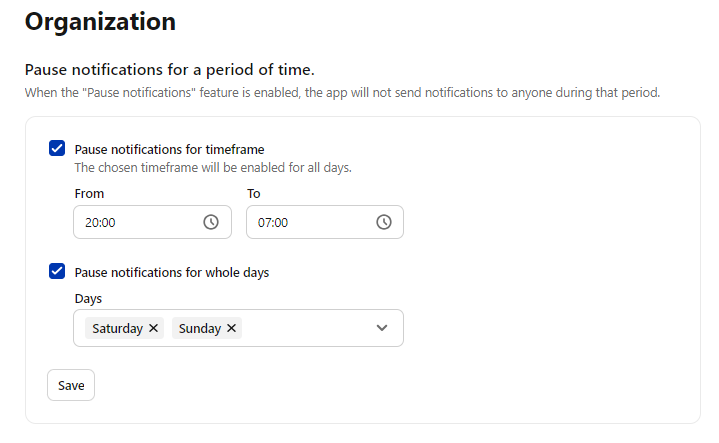This screenshot has height=443, width=719.
Task: Click the 'Pause notifications for whole days' label text
Action: (x=171, y=272)
